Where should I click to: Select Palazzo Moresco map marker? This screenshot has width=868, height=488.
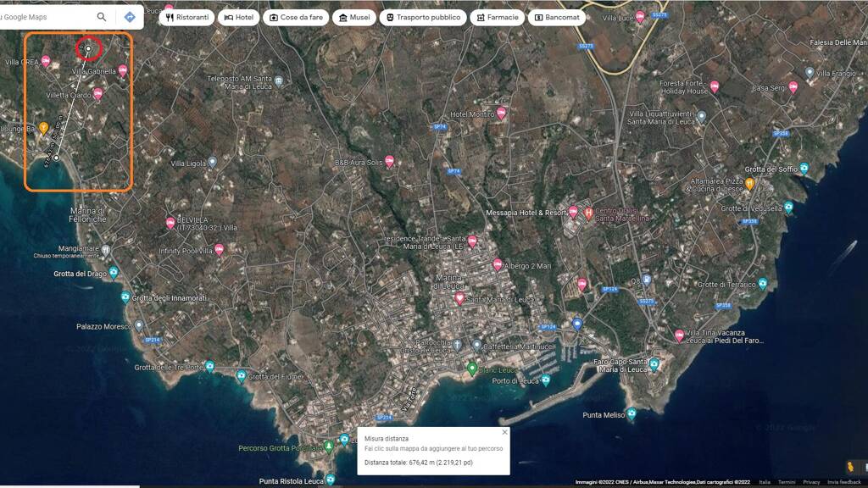click(x=139, y=325)
